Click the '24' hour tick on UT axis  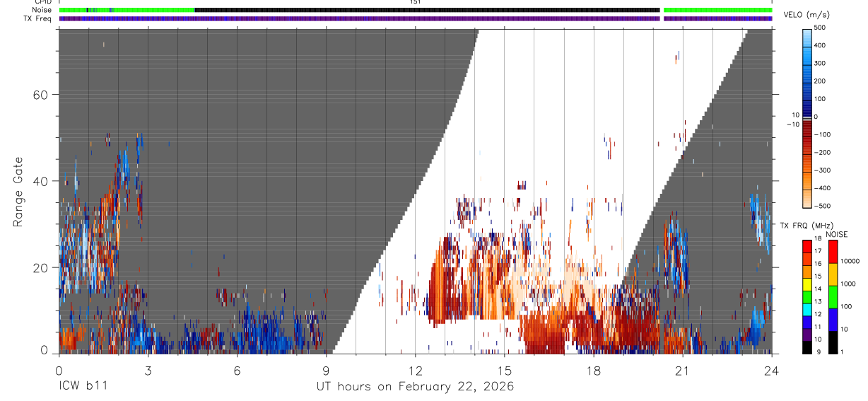click(771, 369)
